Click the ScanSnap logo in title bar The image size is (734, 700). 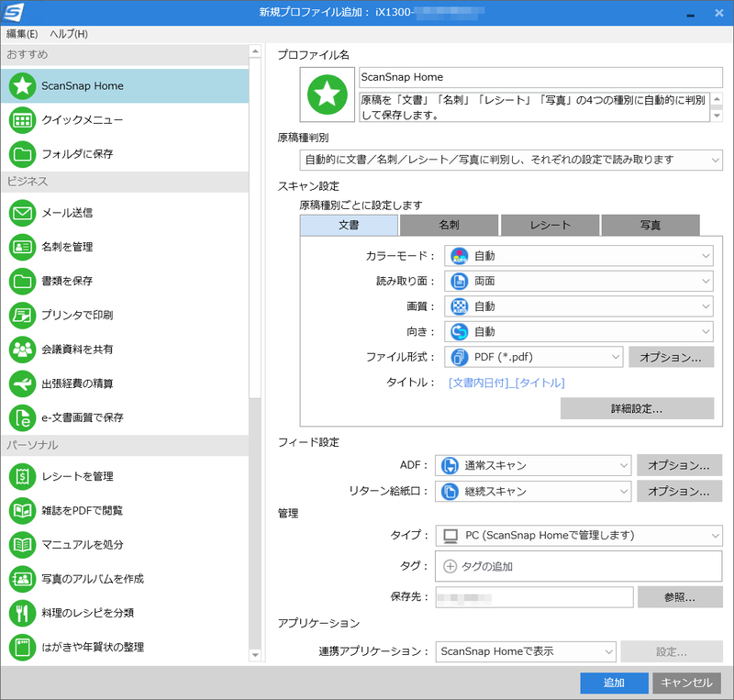point(13,13)
